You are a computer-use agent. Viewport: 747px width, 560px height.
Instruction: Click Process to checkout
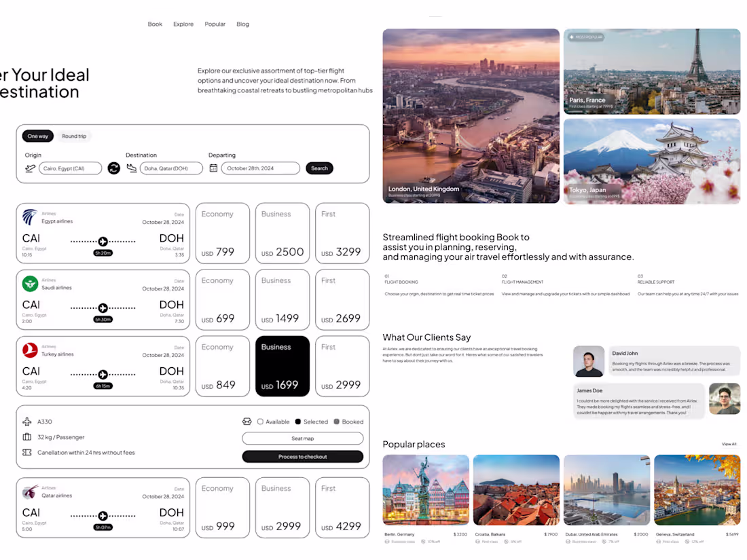click(303, 456)
